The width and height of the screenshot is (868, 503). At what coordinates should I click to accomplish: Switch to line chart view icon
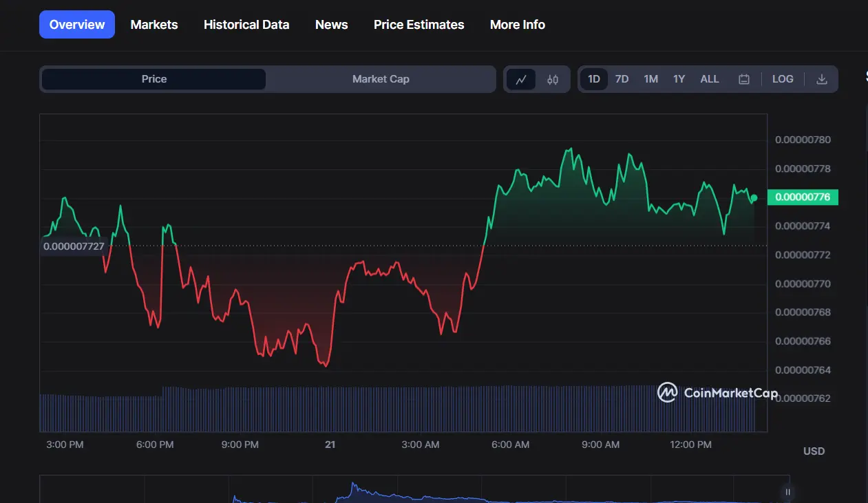coord(521,79)
